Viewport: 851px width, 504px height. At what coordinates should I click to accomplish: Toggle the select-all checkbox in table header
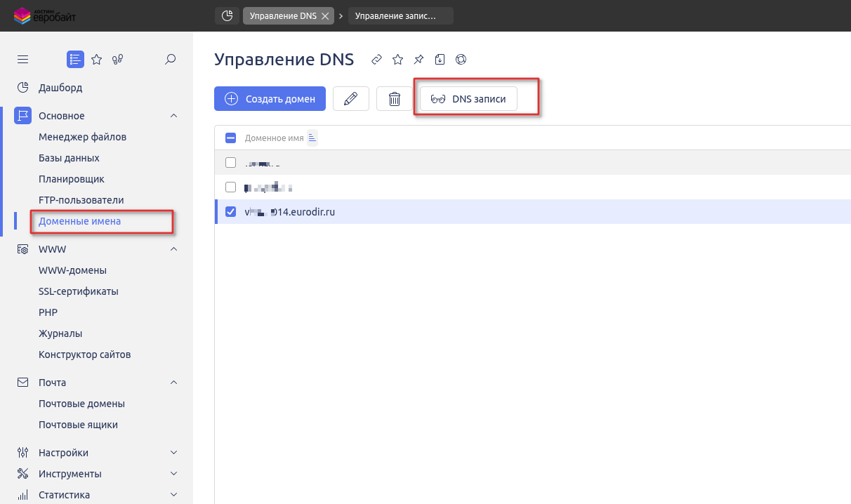coord(230,138)
